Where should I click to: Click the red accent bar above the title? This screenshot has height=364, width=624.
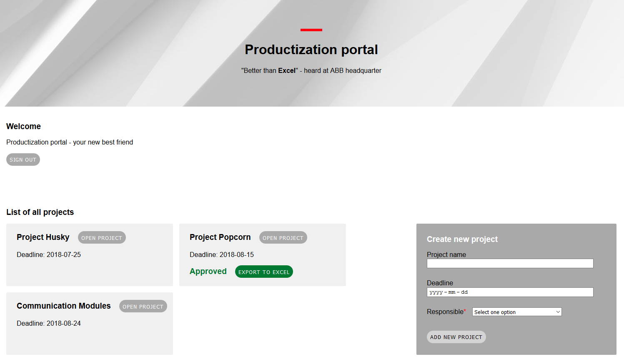pos(311,30)
